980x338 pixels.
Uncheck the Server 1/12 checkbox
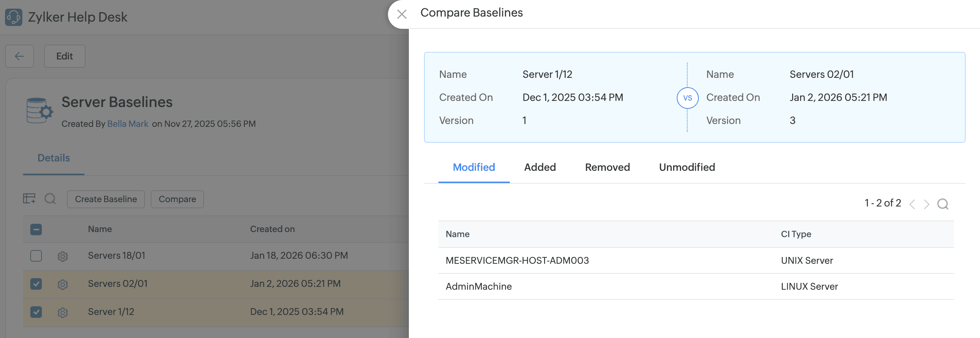point(36,312)
